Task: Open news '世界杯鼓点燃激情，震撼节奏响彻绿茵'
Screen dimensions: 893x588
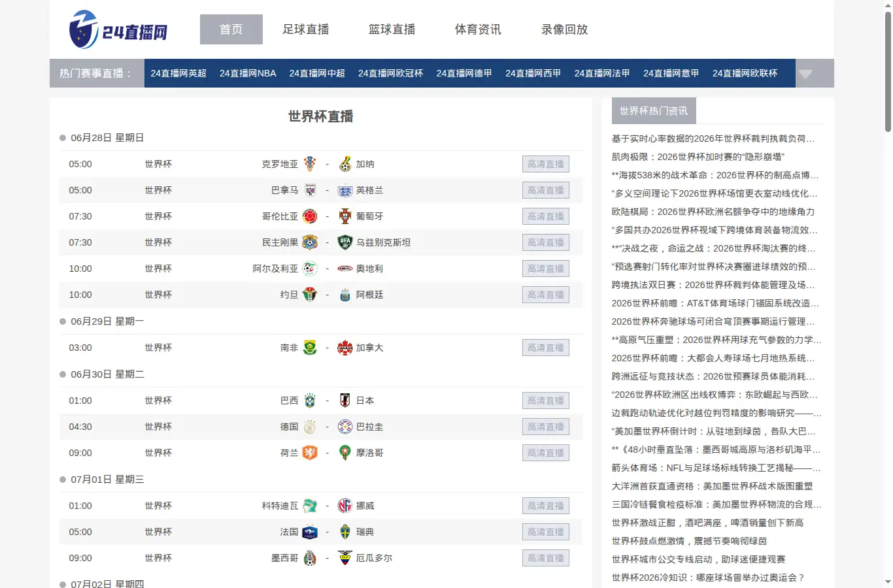Action: (x=689, y=541)
